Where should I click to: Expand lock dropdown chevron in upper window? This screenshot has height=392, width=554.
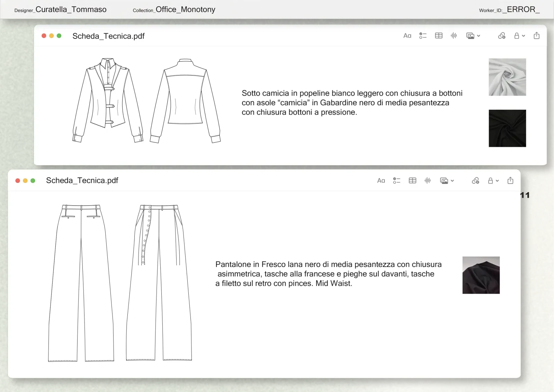tap(524, 36)
